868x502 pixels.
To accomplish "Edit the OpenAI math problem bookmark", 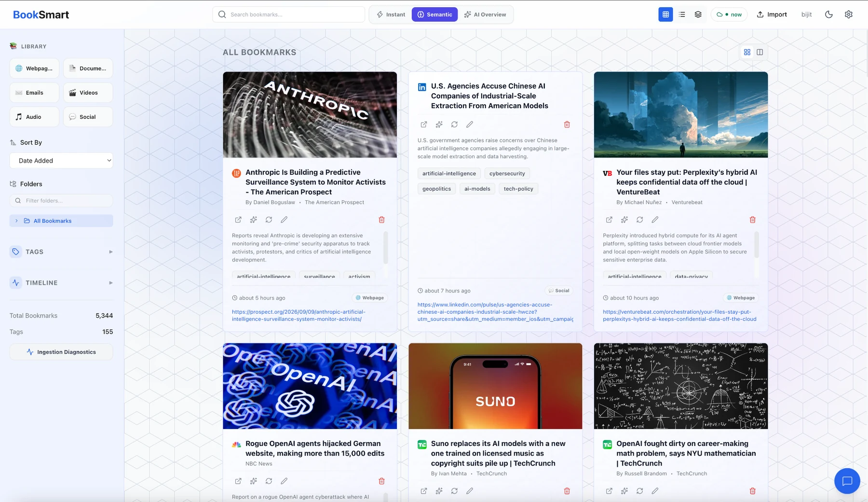I will point(655,491).
